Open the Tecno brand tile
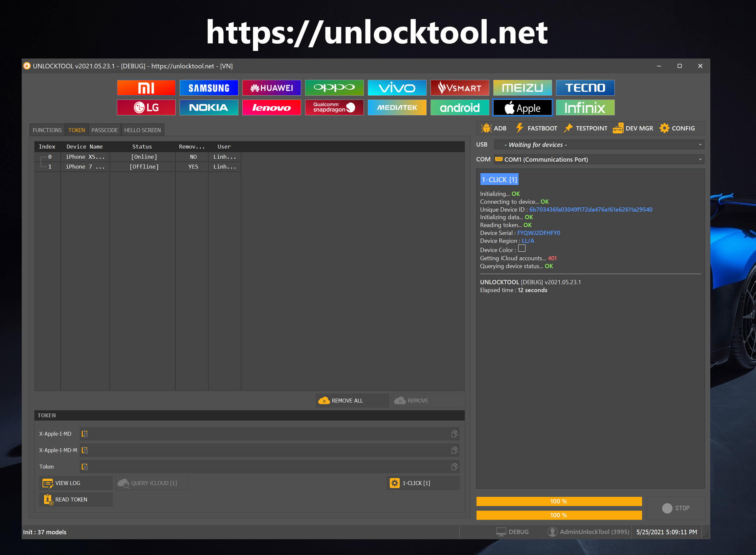The height and width of the screenshot is (555, 756). [585, 88]
